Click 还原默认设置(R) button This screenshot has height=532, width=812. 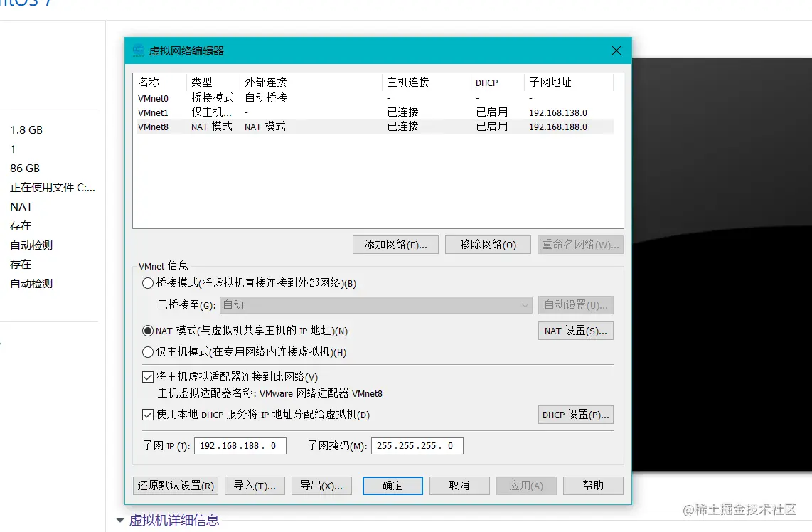click(175, 485)
